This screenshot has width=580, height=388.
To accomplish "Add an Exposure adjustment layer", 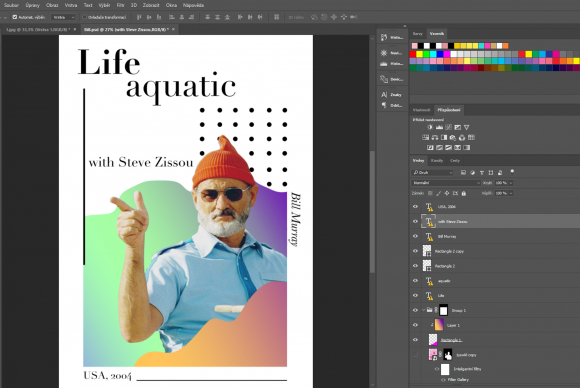I will tap(458, 127).
